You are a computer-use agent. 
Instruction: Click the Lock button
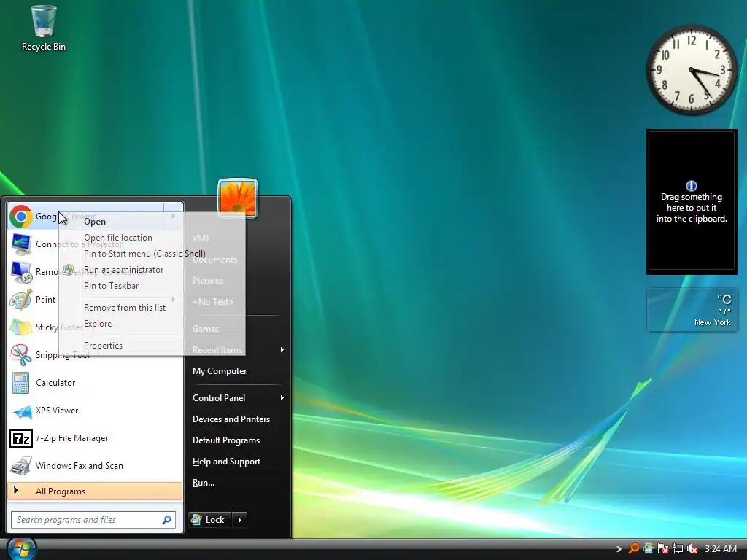pos(209,520)
